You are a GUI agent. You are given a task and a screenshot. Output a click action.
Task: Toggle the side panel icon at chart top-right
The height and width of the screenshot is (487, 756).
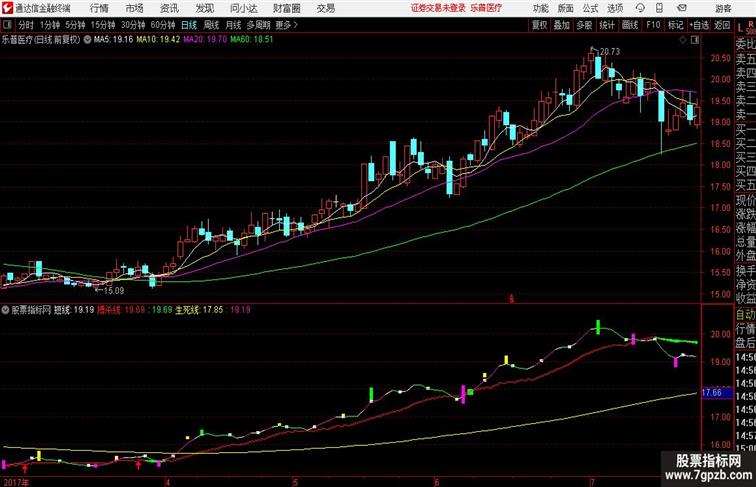coord(695,40)
